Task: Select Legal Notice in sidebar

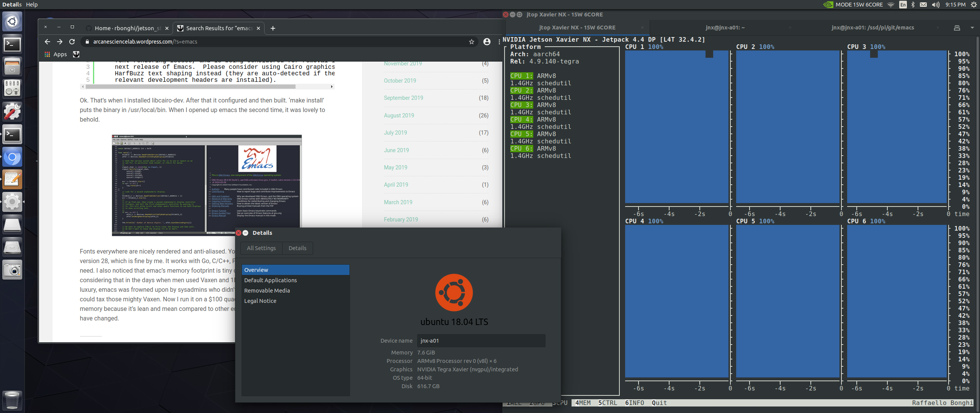Action: tap(296, 301)
